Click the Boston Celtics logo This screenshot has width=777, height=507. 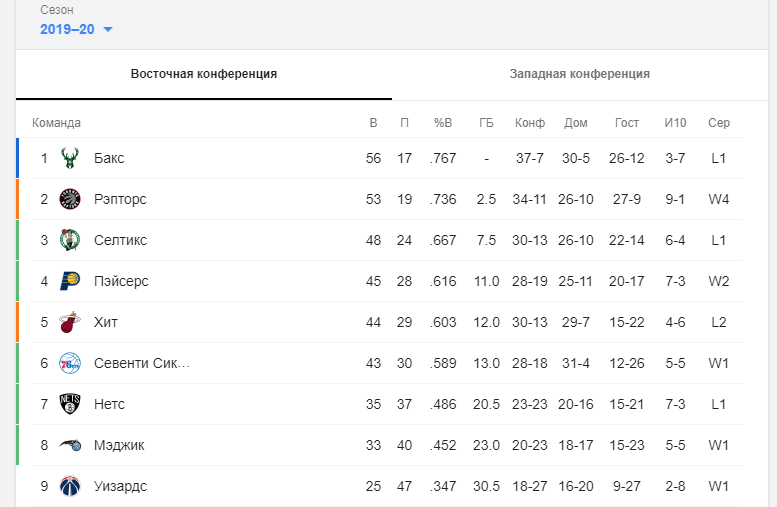click(x=70, y=240)
